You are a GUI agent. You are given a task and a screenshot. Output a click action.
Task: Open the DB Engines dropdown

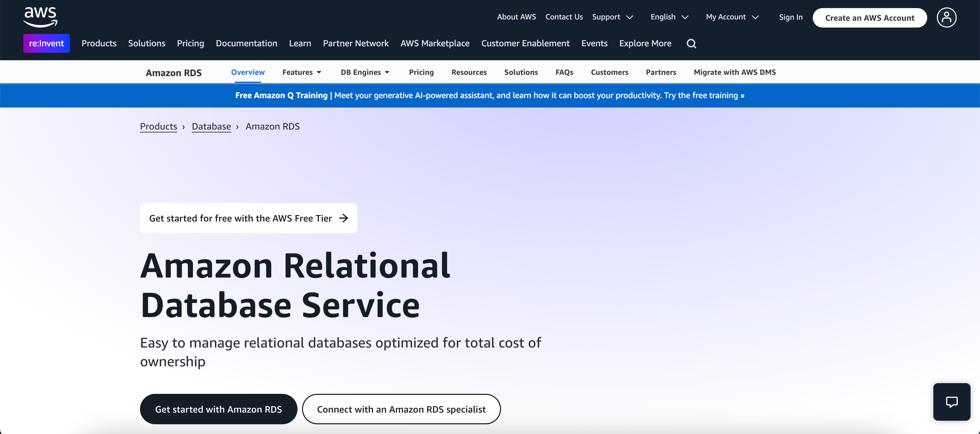365,72
